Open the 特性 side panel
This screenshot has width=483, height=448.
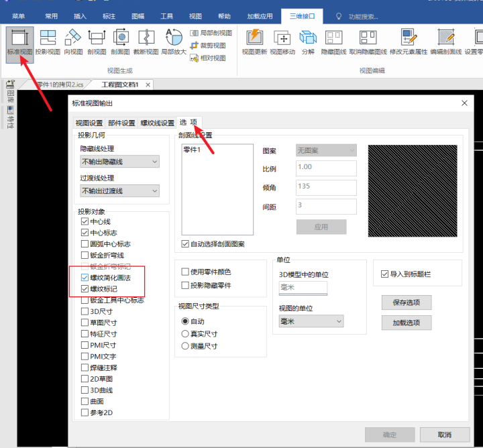pyautogui.click(x=11, y=117)
